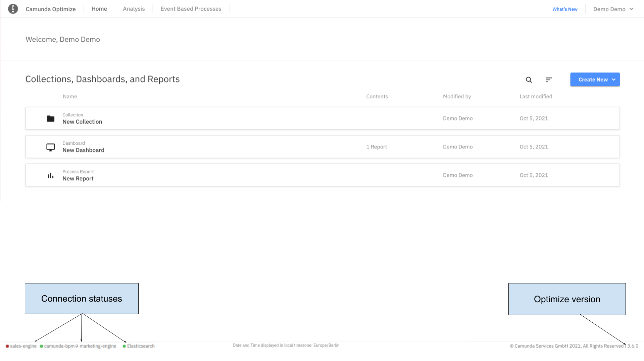Select the bar chart icon for New Report
Image resolution: width=644 pixels, height=361 pixels.
[50, 175]
